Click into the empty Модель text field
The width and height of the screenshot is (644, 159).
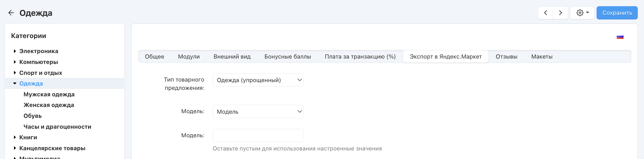click(x=258, y=135)
